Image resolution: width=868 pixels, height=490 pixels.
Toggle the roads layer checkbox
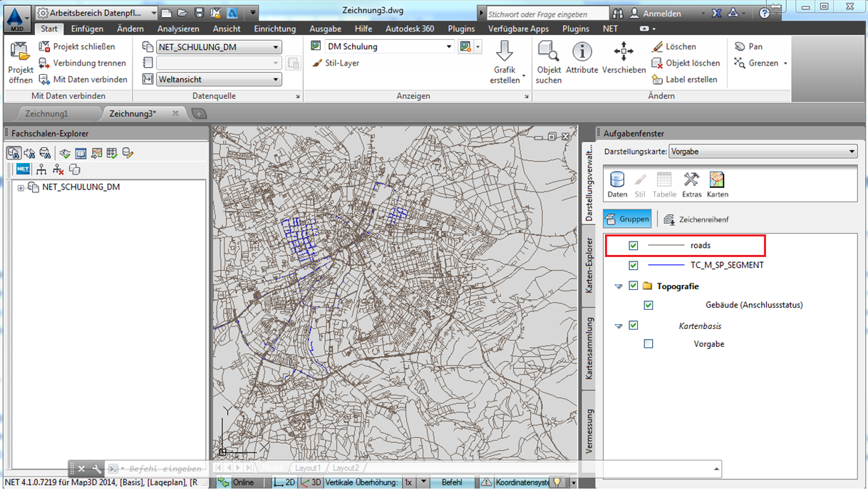click(x=634, y=246)
